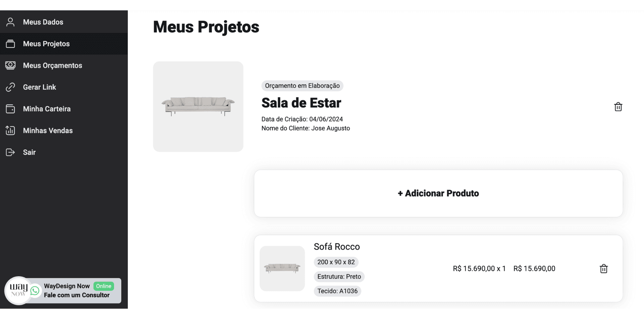This screenshot has height=319, width=644.
Task: Delete the Sala de Estar project
Action: pos(618,107)
